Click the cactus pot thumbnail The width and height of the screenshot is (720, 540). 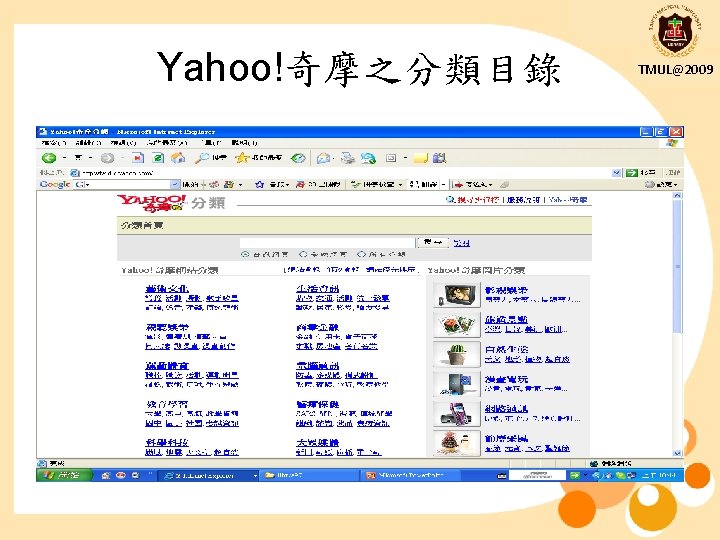[x=457, y=354]
